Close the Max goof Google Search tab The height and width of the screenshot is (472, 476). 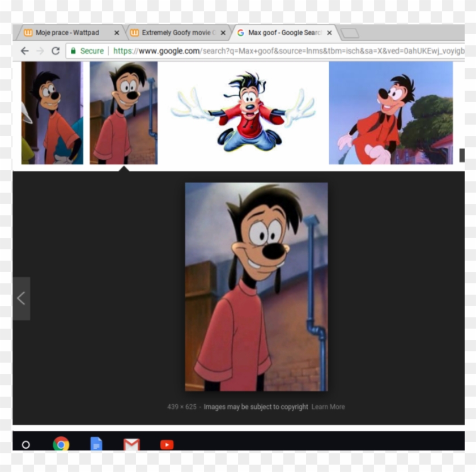329,33
